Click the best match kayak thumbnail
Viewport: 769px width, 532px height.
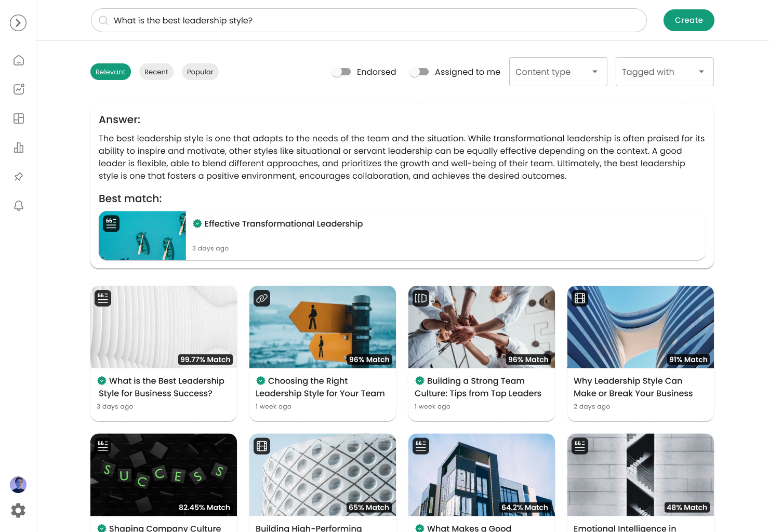point(142,235)
